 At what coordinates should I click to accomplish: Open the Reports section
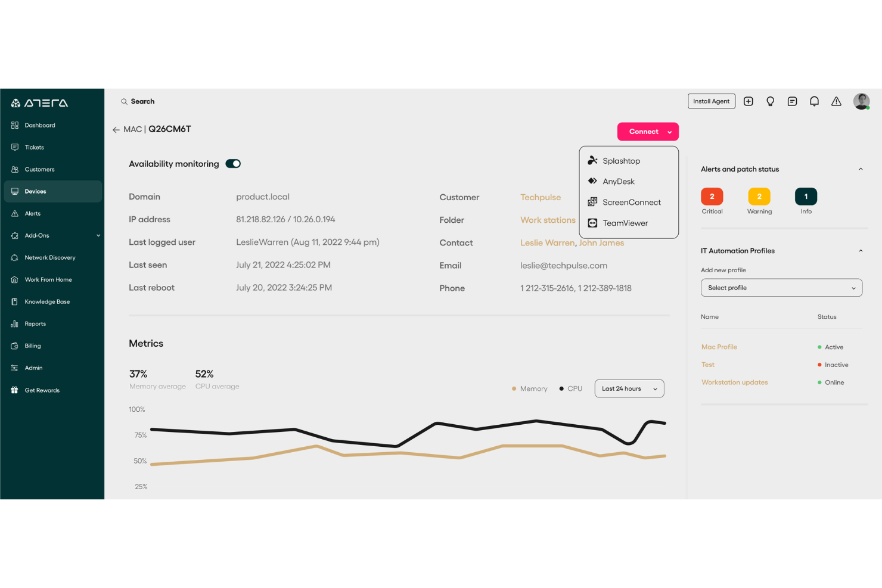(x=36, y=323)
